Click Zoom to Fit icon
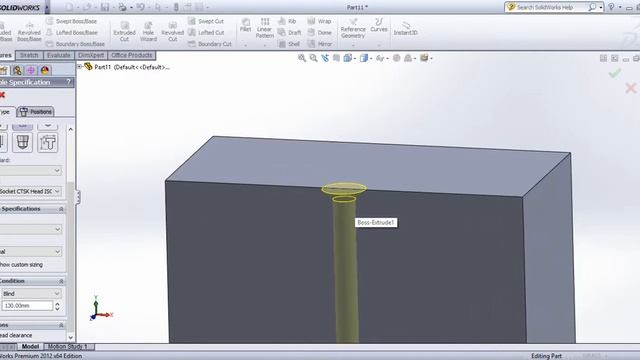This screenshot has width=640, height=360. tap(302, 58)
